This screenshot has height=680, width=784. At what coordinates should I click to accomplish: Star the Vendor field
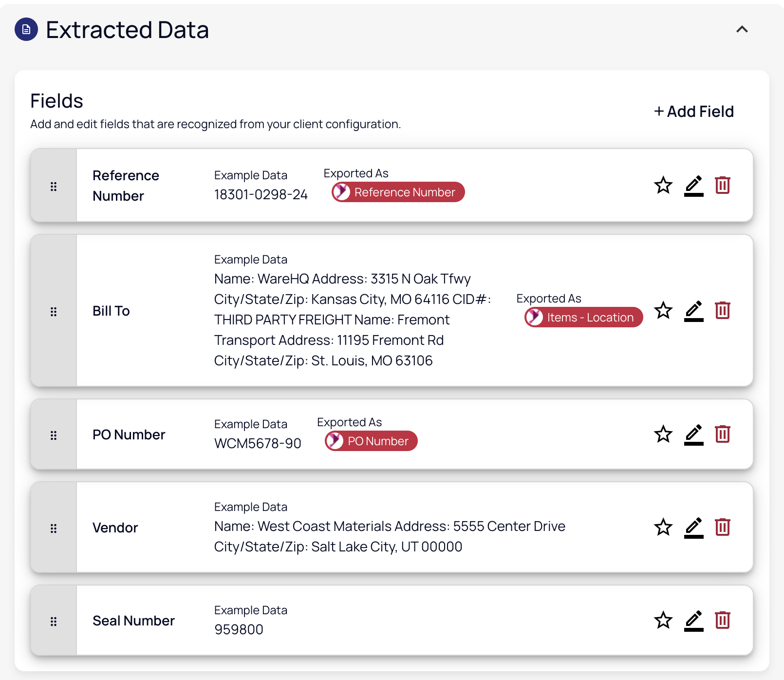pos(663,527)
